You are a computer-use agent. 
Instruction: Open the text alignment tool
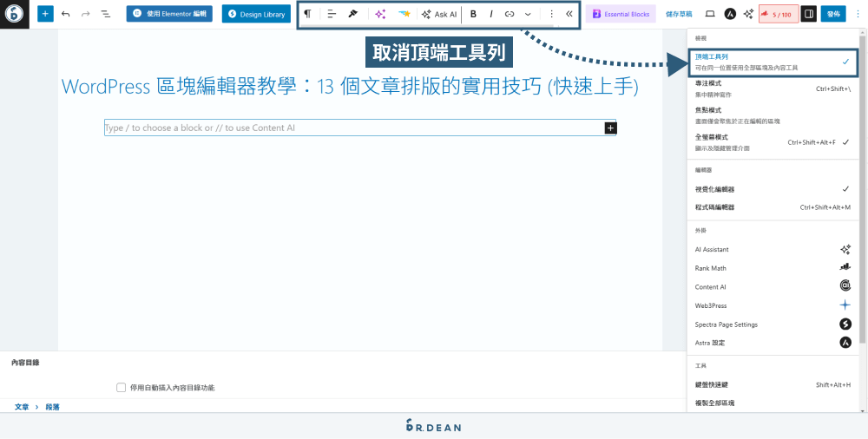coord(332,15)
